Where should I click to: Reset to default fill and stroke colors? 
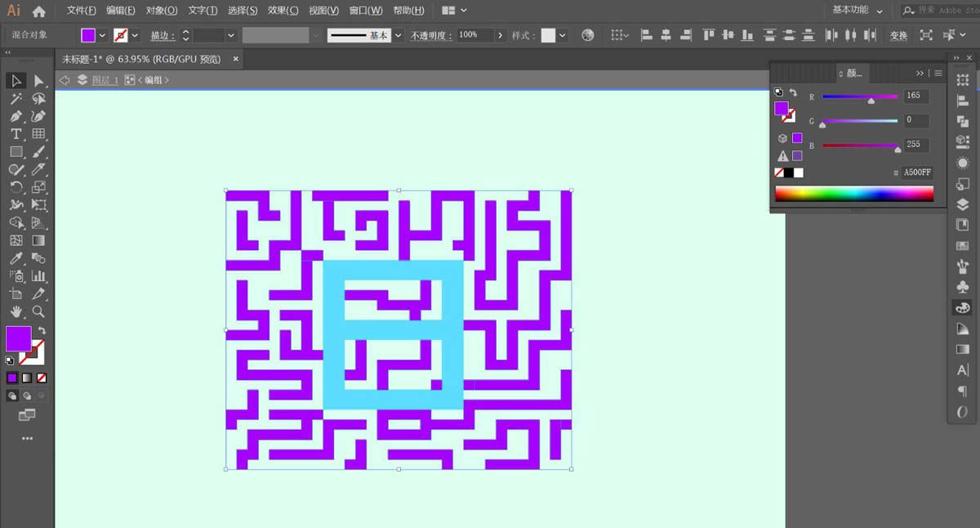tap(10, 358)
